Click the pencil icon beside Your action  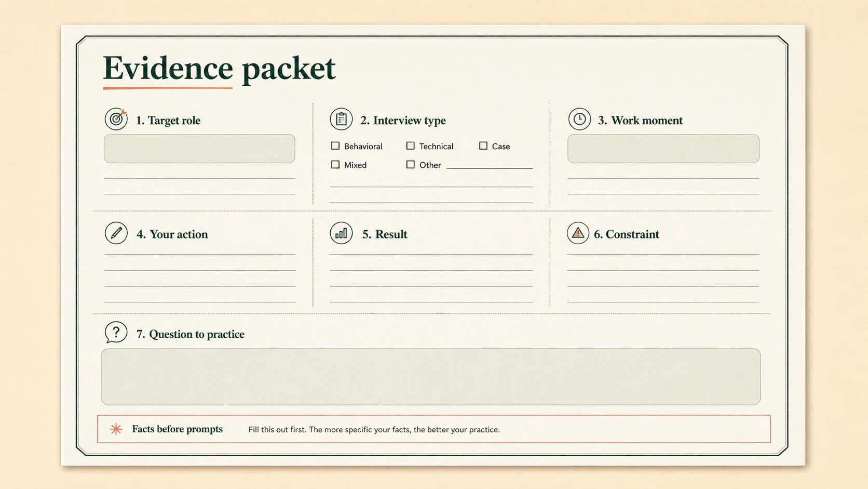click(x=116, y=233)
